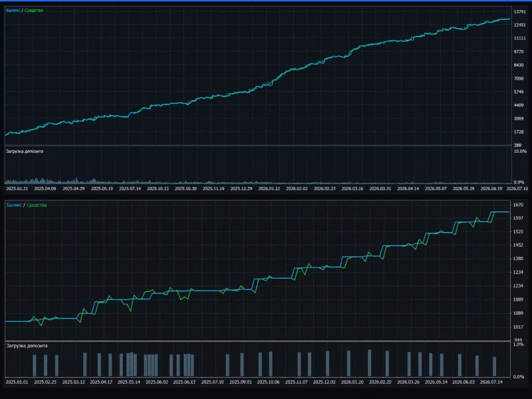This screenshot has height=399, width=532.
Task: Select the 388 axis value
Action: coord(517,145)
